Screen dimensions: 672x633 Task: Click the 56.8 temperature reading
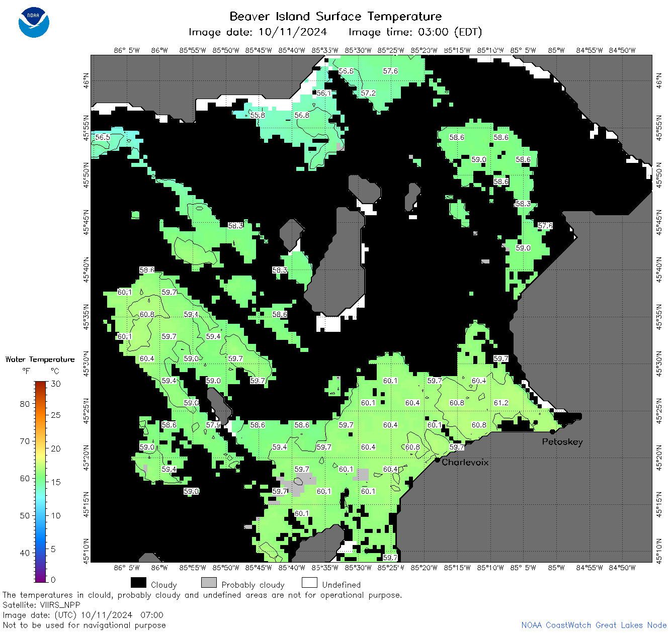(x=302, y=115)
